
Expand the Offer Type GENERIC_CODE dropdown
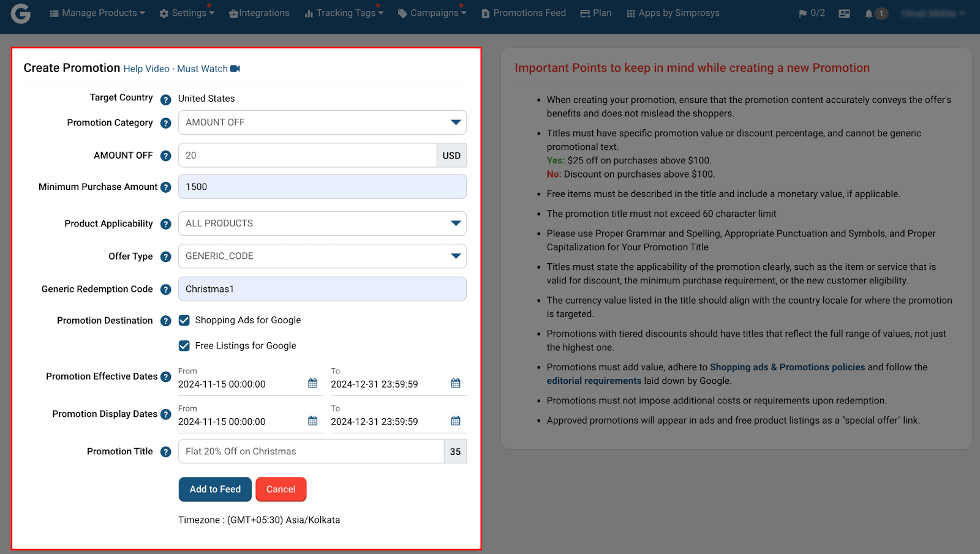coord(322,256)
